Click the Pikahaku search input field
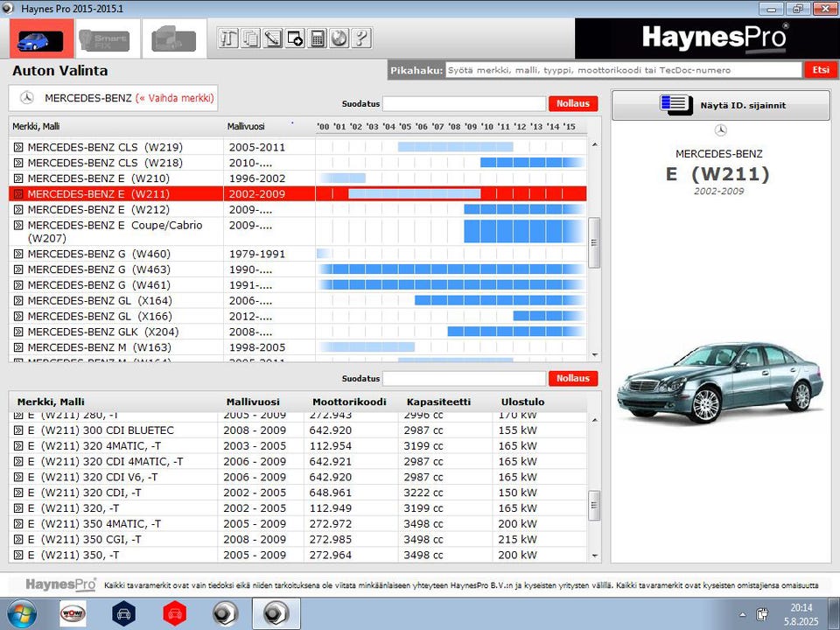This screenshot has height=630, width=840. pyautogui.click(x=623, y=70)
